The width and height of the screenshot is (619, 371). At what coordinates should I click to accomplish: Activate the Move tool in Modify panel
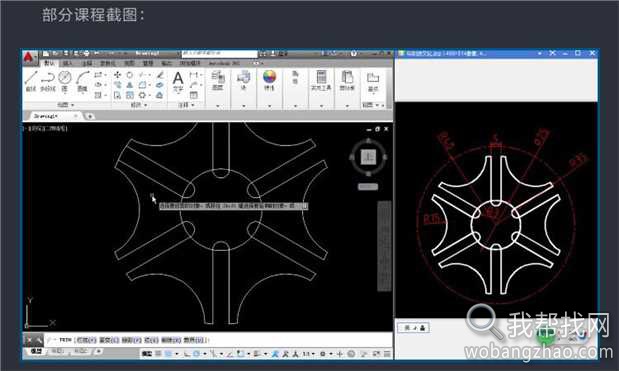[x=117, y=75]
